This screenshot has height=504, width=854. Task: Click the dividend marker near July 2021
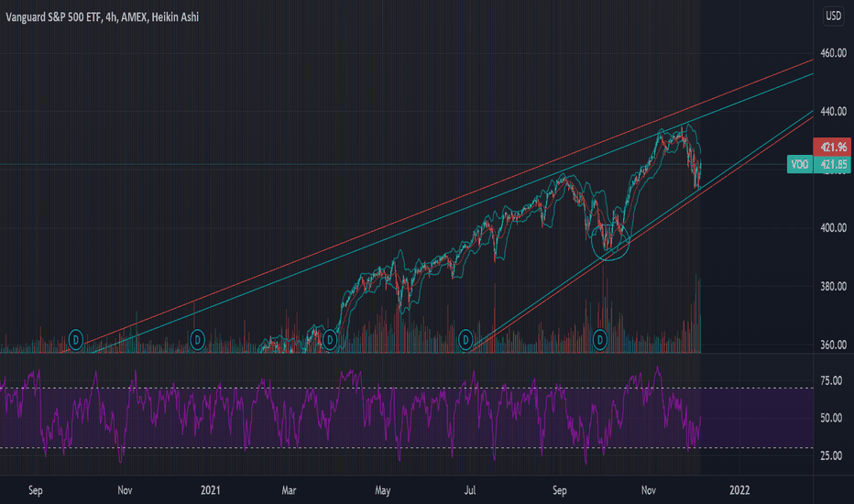465,340
